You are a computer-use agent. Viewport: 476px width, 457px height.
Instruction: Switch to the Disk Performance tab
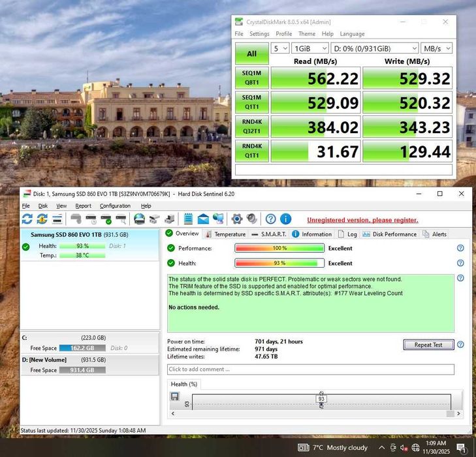[x=389, y=234]
